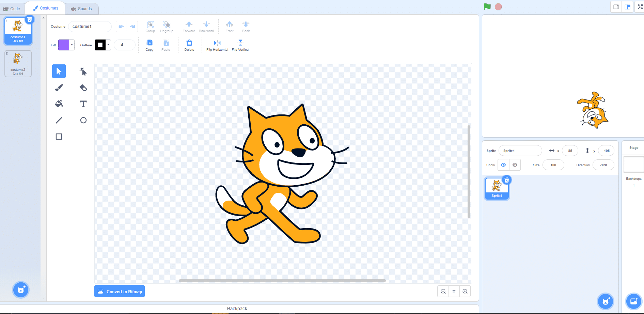Switch to small stage layout

pyautogui.click(x=616, y=7)
